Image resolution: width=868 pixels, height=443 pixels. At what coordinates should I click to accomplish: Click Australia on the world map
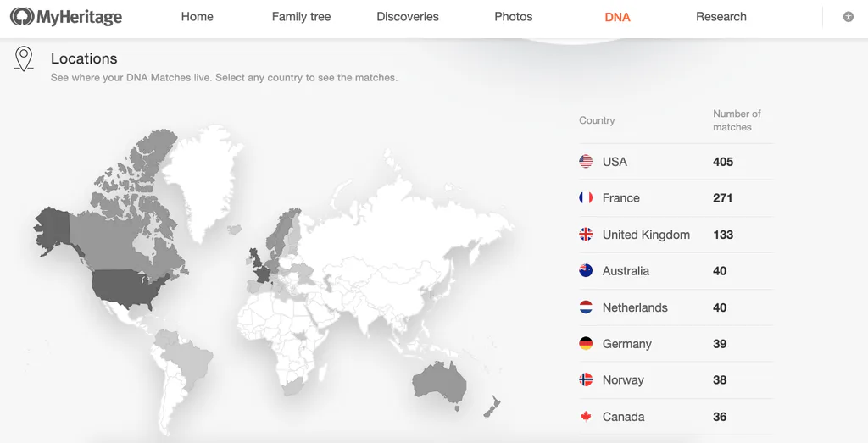tap(440, 384)
